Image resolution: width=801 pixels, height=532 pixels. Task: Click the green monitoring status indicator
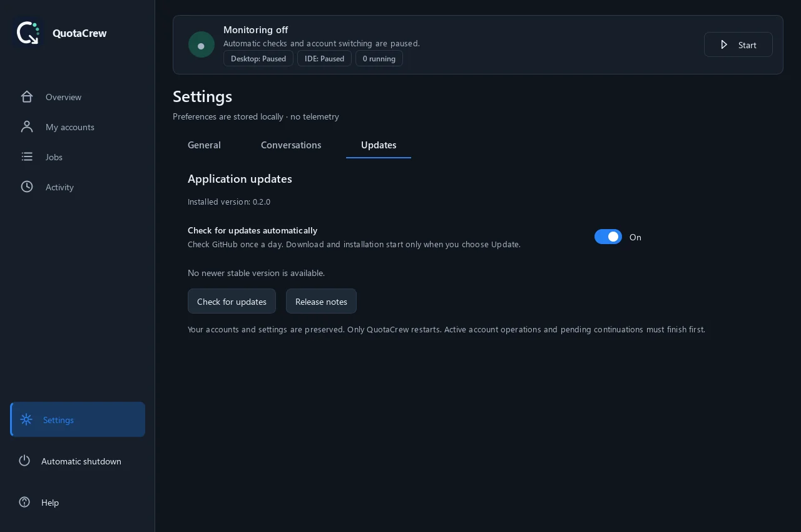point(202,44)
